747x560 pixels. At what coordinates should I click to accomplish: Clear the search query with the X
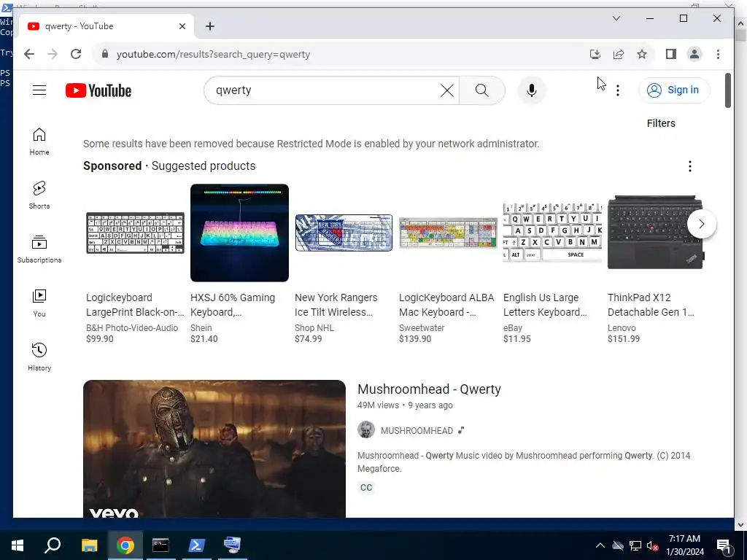447,90
